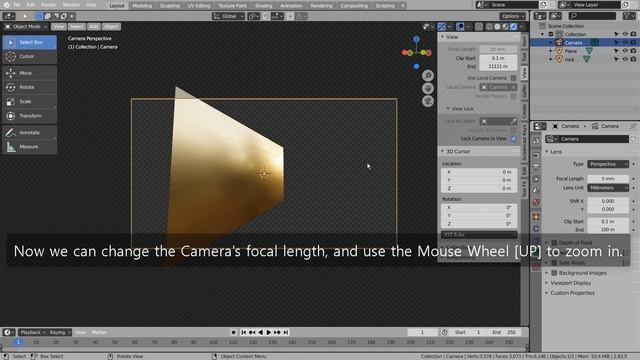Expand the Custom Properties section
Screen dimensions: 640x360
572,293
